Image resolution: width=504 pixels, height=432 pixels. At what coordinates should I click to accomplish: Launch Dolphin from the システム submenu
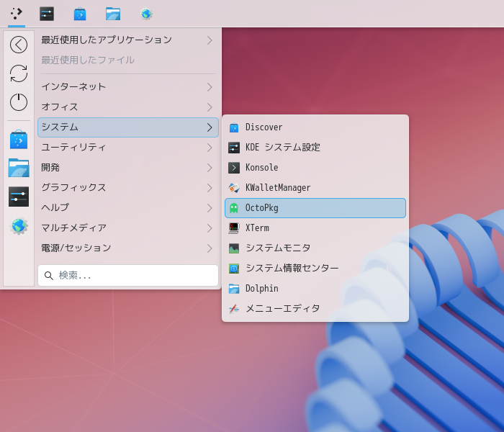(x=315, y=289)
